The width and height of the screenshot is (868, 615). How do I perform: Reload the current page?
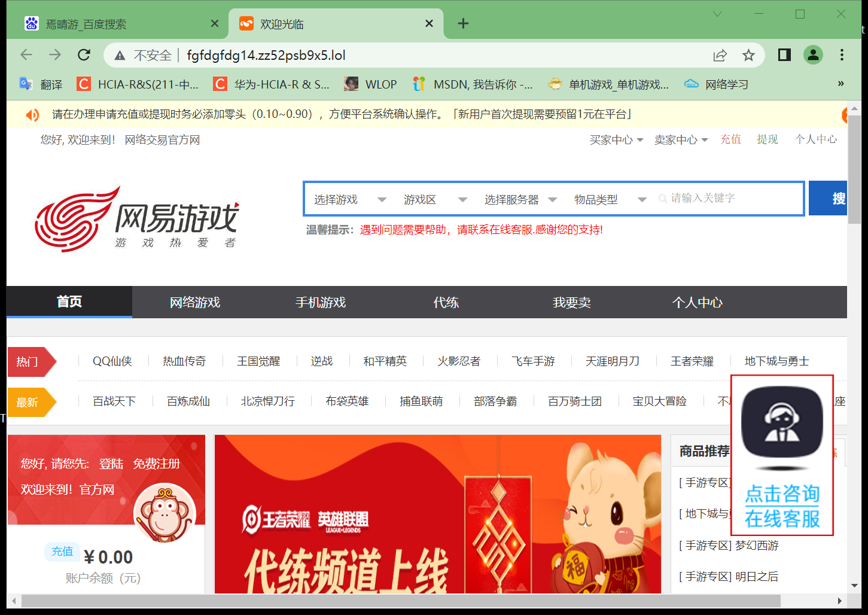click(x=84, y=55)
